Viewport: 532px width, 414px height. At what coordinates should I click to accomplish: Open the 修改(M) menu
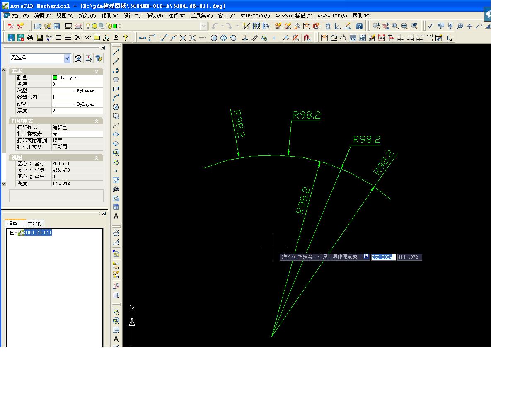click(x=155, y=16)
